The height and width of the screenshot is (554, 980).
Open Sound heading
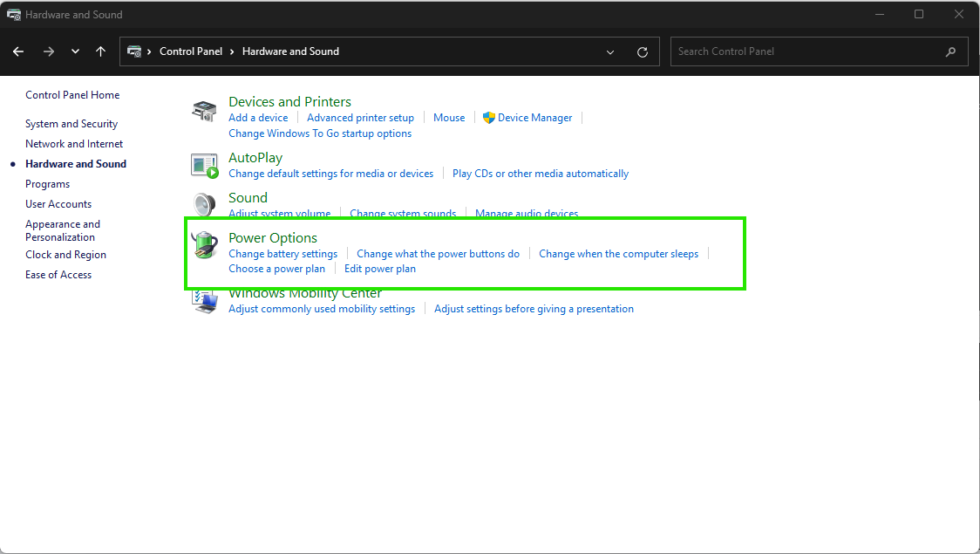[x=248, y=197]
